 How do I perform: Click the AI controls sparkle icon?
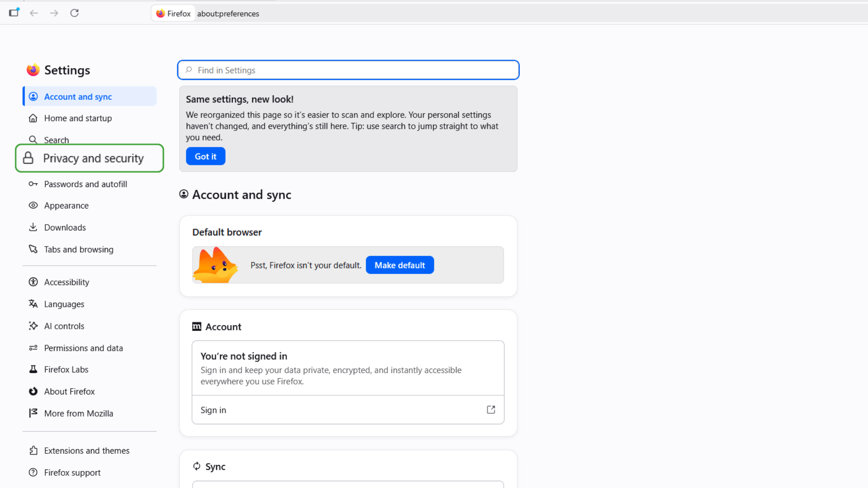pyautogui.click(x=33, y=326)
